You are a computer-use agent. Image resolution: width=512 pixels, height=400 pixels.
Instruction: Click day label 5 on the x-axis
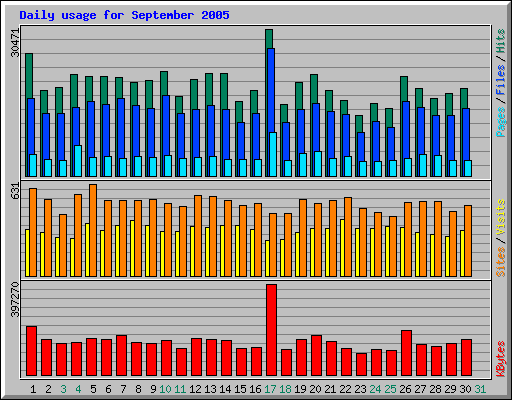pos(93,389)
